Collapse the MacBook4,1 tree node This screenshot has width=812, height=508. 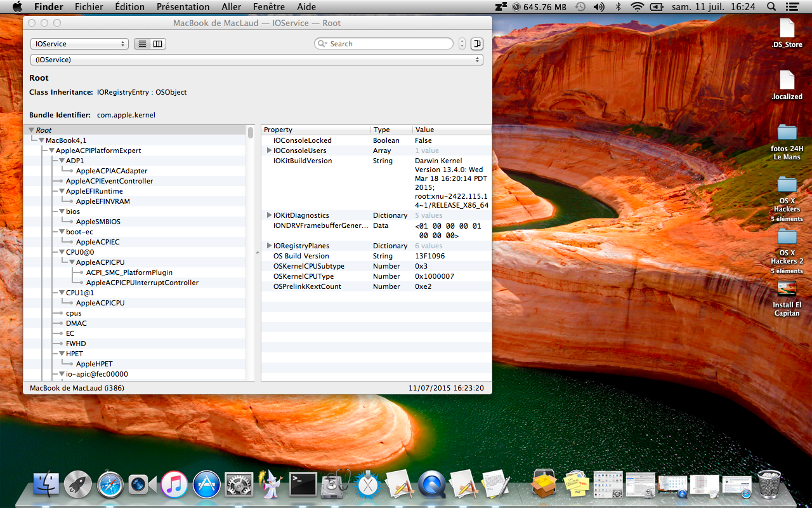42,140
